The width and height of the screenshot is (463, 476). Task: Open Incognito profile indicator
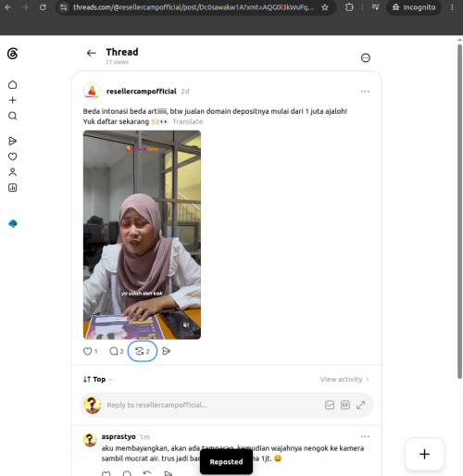[414, 7]
